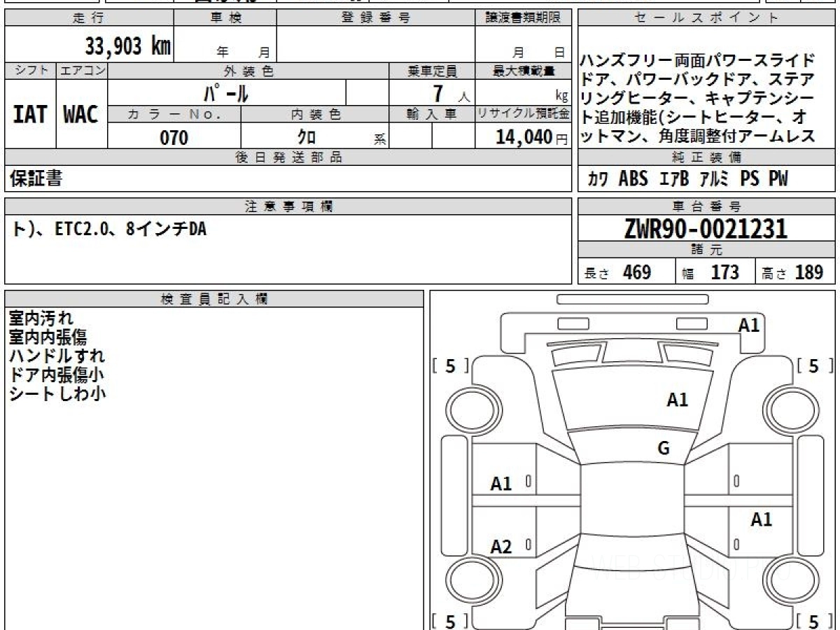The height and width of the screenshot is (630, 840).
Task: Click the front-right tire circle on car diagram
Action: coord(790,408)
